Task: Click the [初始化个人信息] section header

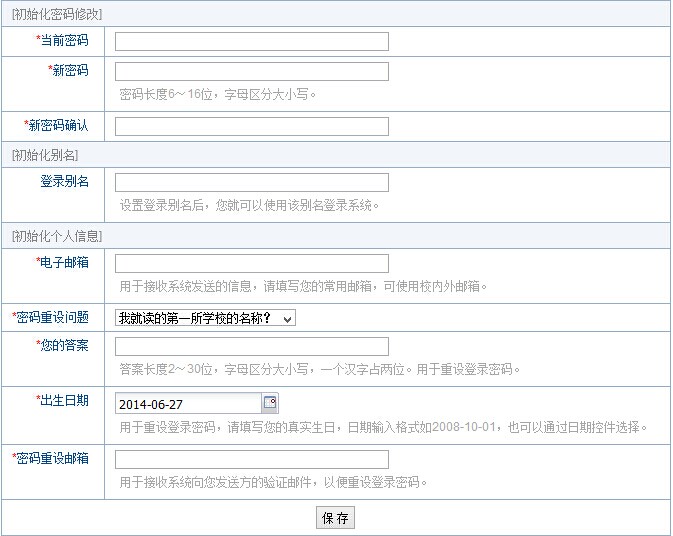Action: click(x=57, y=236)
